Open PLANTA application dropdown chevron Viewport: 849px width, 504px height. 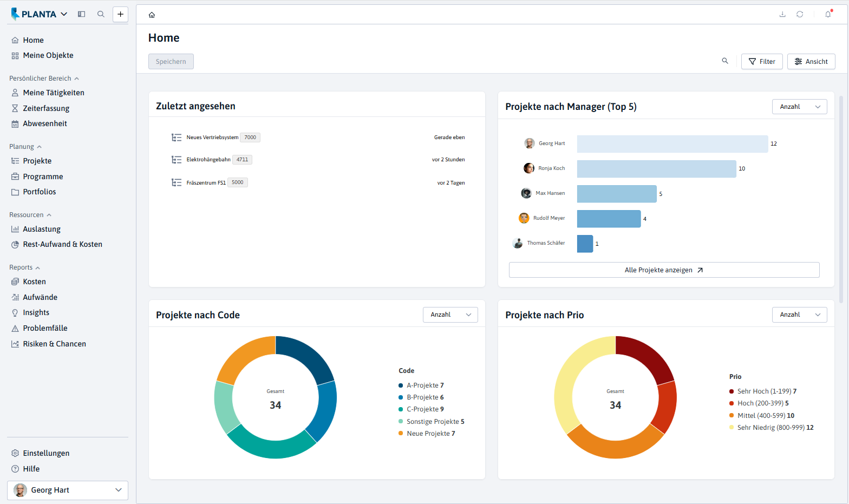64,14
